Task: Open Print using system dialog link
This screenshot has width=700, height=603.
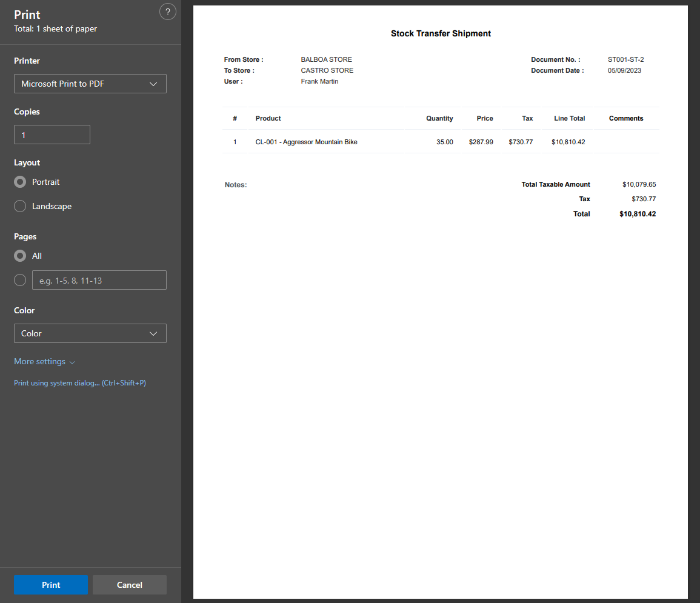Action: [79, 383]
